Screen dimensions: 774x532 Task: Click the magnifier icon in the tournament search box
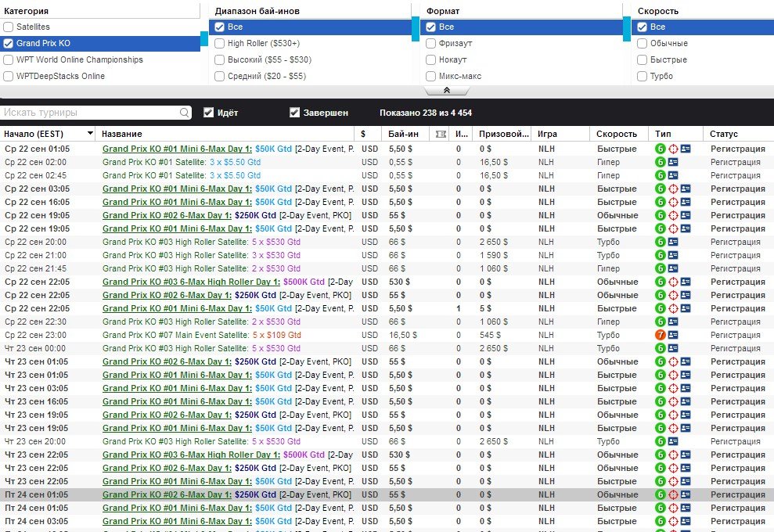coord(185,113)
